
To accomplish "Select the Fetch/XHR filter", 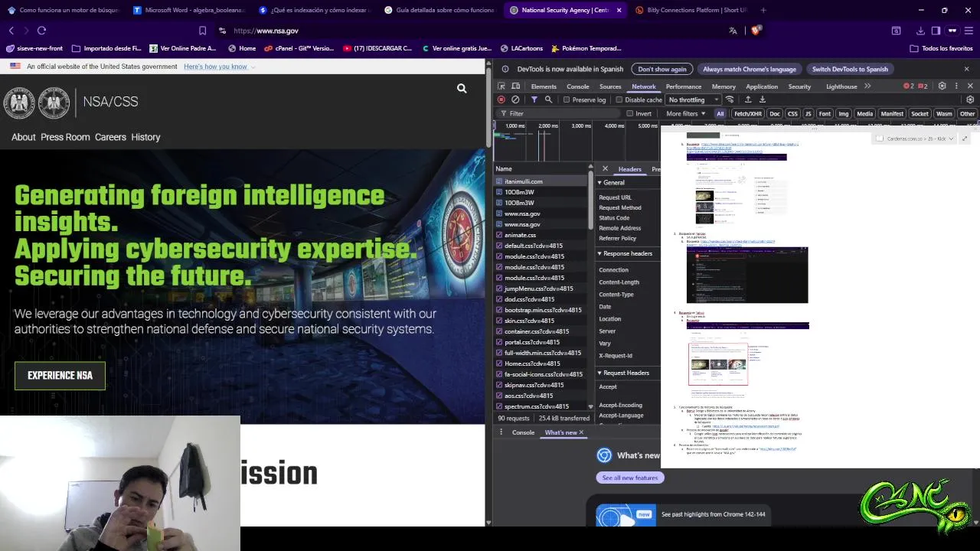I will click(x=748, y=113).
